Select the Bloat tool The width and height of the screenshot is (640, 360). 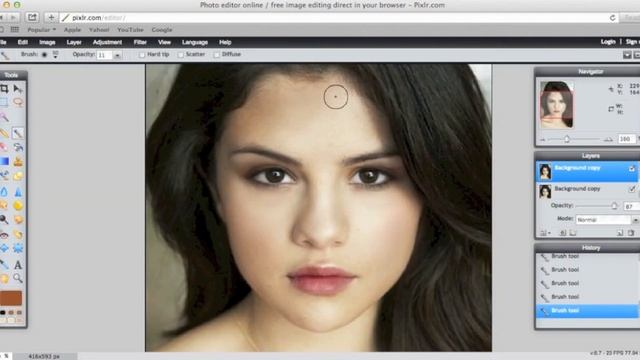pyautogui.click(x=4, y=248)
